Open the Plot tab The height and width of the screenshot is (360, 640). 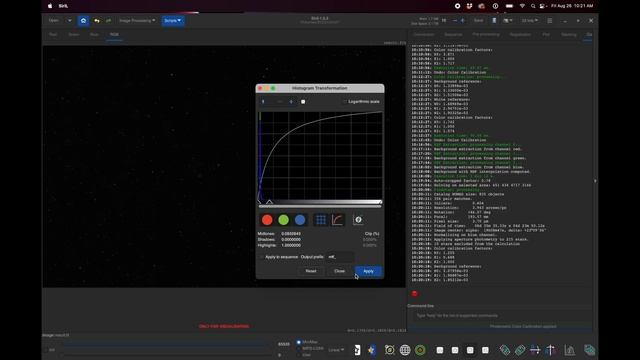click(546, 35)
